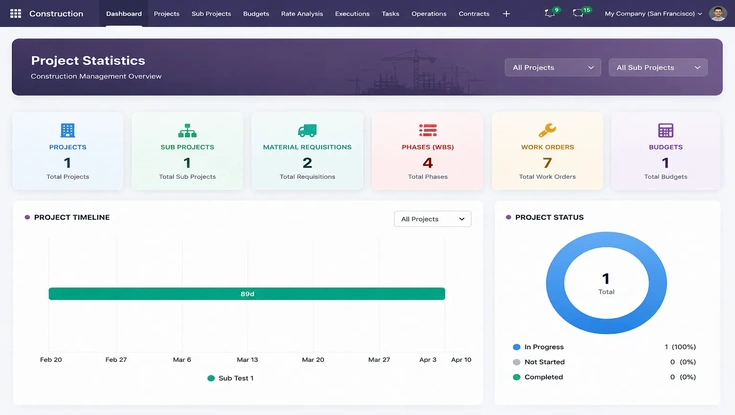Open the user avatar menu
The width and height of the screenshot is (735, 415).
717,14
